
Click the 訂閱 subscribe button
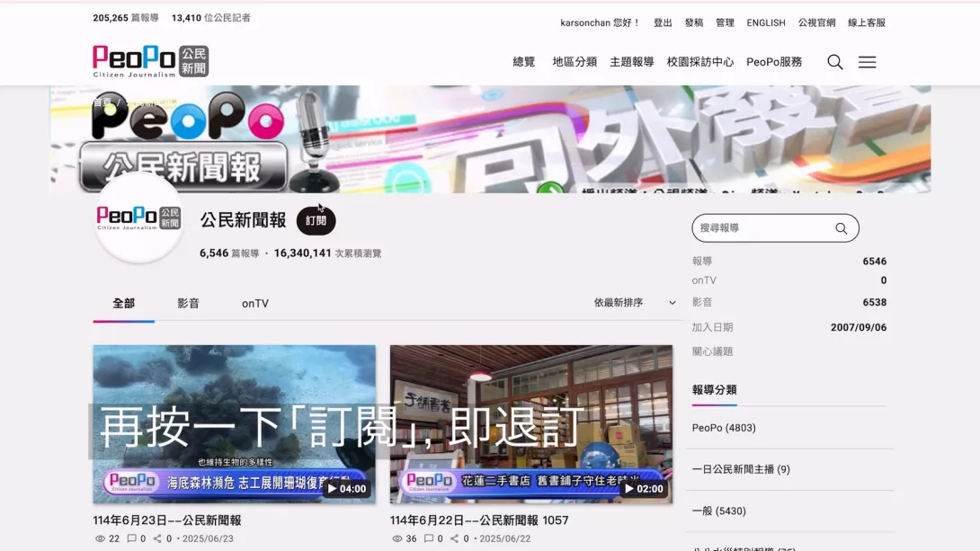316,220
